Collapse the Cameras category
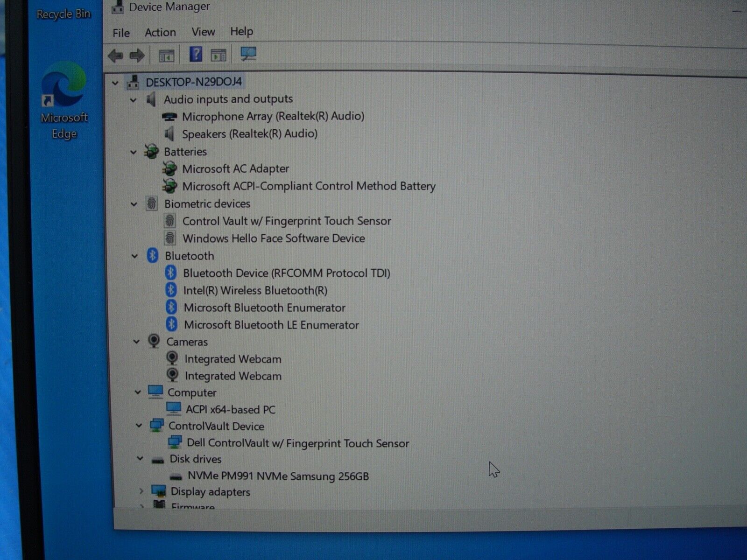This screenshot has height=560, width=747. [x=136, y=342]
